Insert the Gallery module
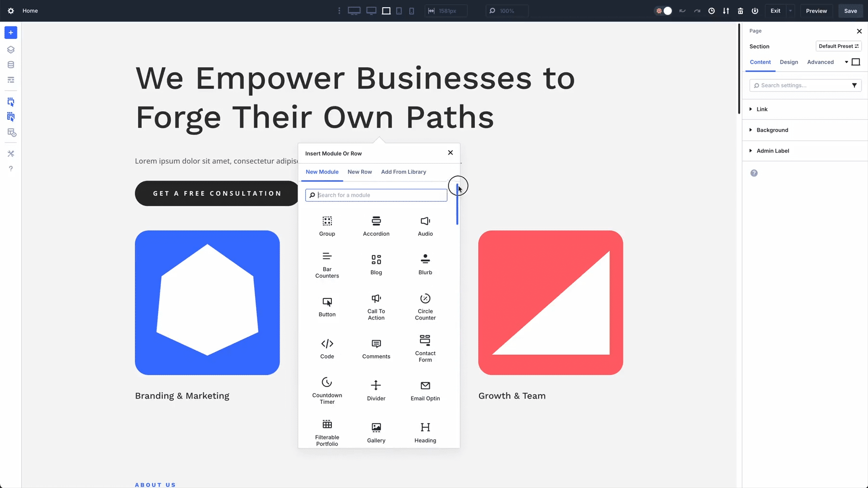This screenshot has width=868, height=488. coord(376,433)
